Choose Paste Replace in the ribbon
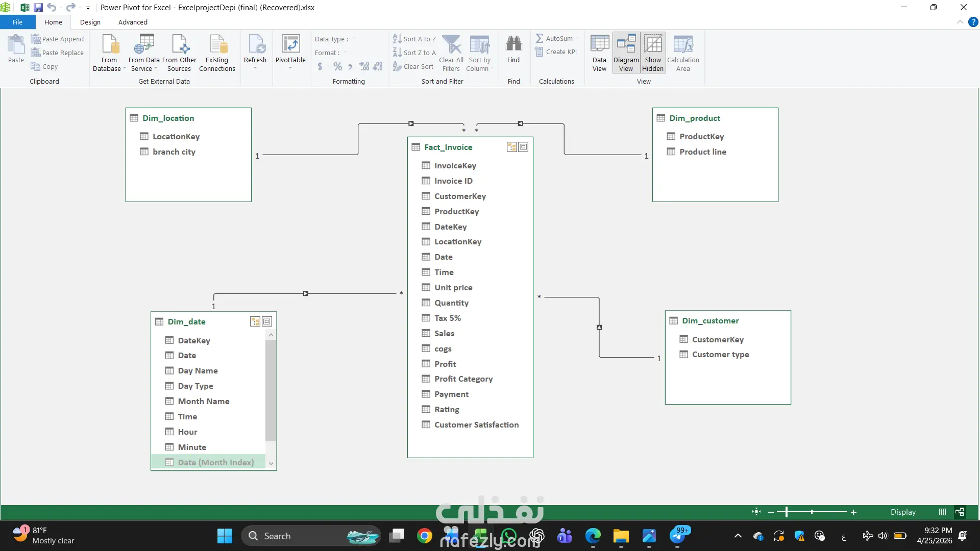 [57, 53]
